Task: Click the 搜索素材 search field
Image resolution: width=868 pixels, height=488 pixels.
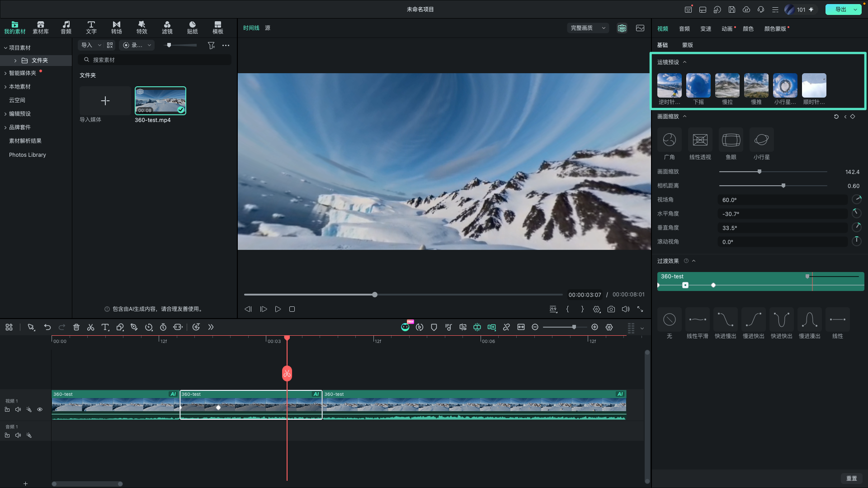Action: coord(155,60)
